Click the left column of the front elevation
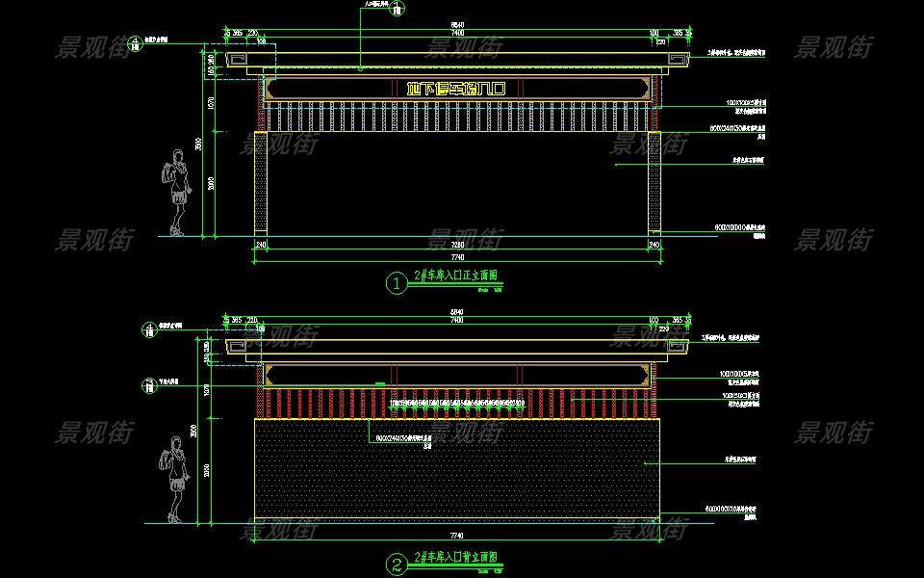 click(260, 183)
